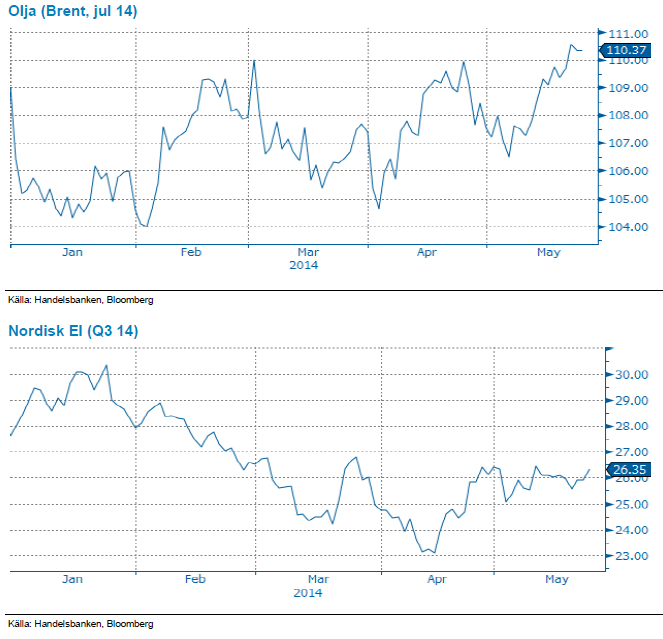This screenshot has height=639, width=663.
Task: Click the May label on the Brent oil chart
Action: (548, 253)
